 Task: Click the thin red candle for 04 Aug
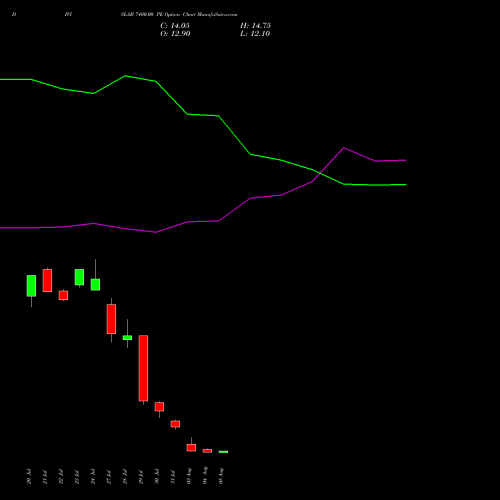tap(207, 451)
